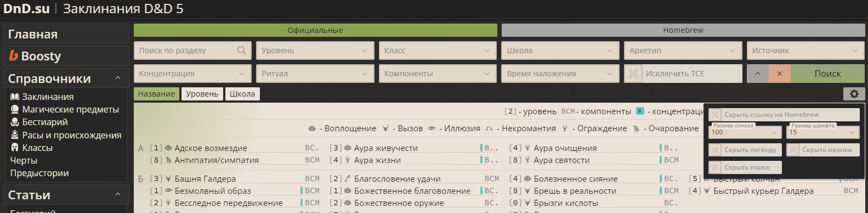868x213 pixels.
Task: Expand the Школа filter dropdown
Action: point(560,51)
